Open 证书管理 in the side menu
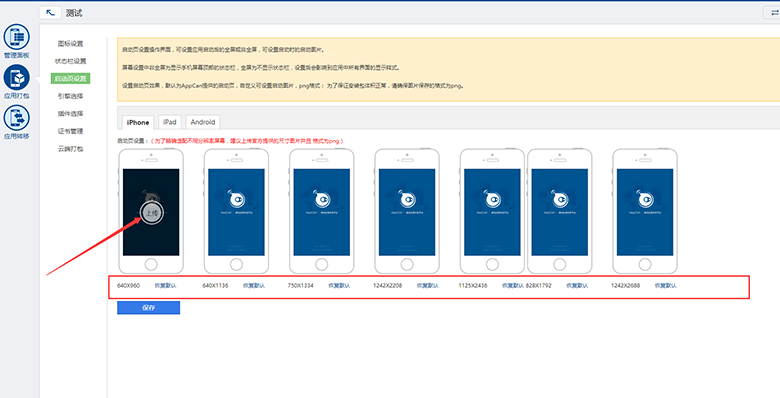Screen dimensions: 780x398 [70, 131]
